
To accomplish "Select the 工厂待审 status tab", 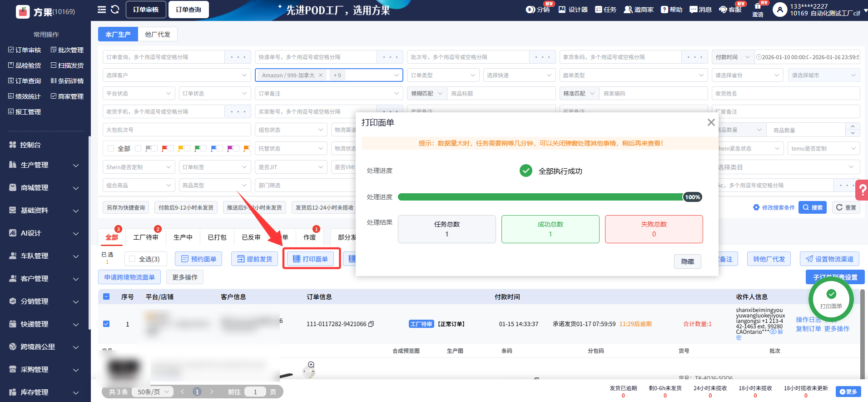I will coord(145,237).
